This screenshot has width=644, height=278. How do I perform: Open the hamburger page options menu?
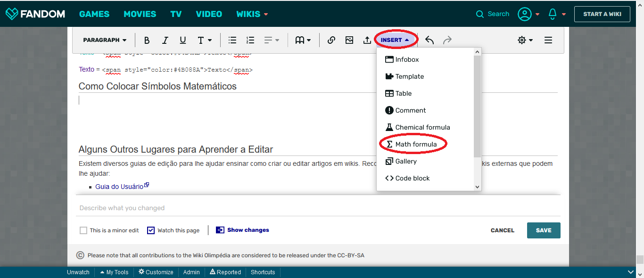548,40
